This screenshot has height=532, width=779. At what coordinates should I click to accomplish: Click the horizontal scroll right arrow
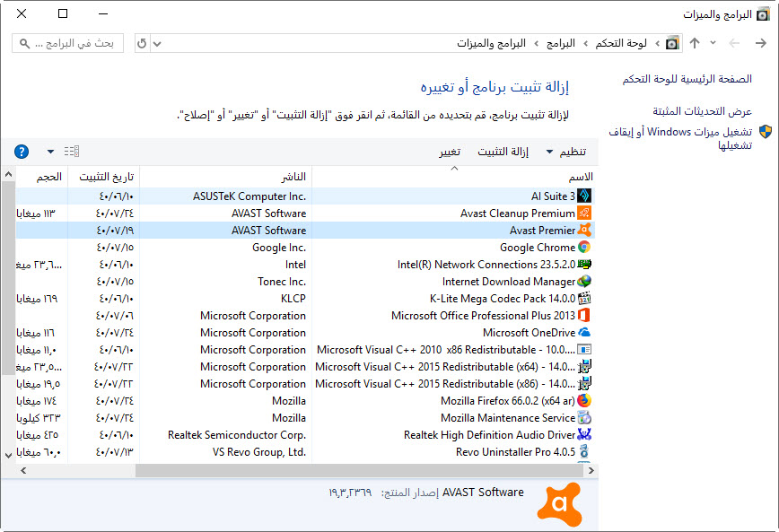pyautogui.click(x=591, y=470)
